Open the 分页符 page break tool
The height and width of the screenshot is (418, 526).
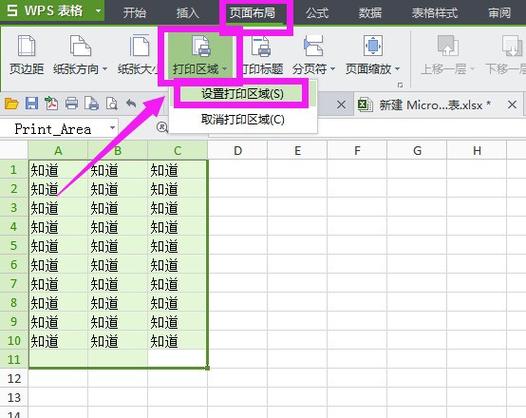[313, 54]
